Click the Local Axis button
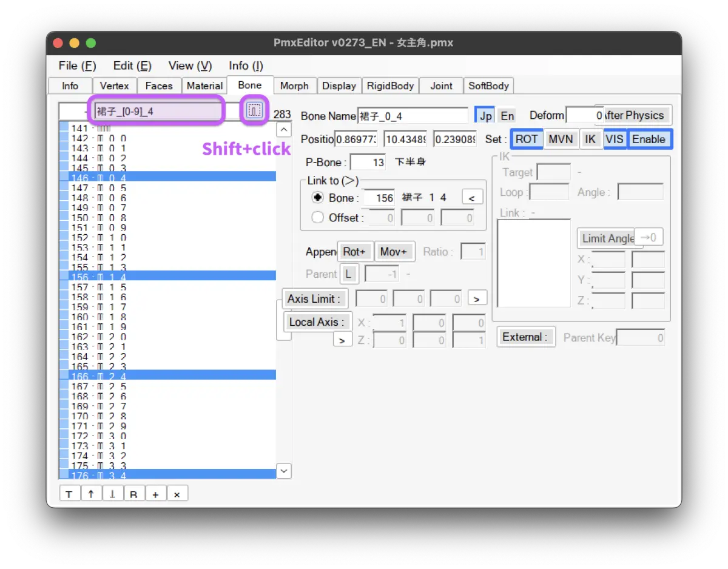 317,322
